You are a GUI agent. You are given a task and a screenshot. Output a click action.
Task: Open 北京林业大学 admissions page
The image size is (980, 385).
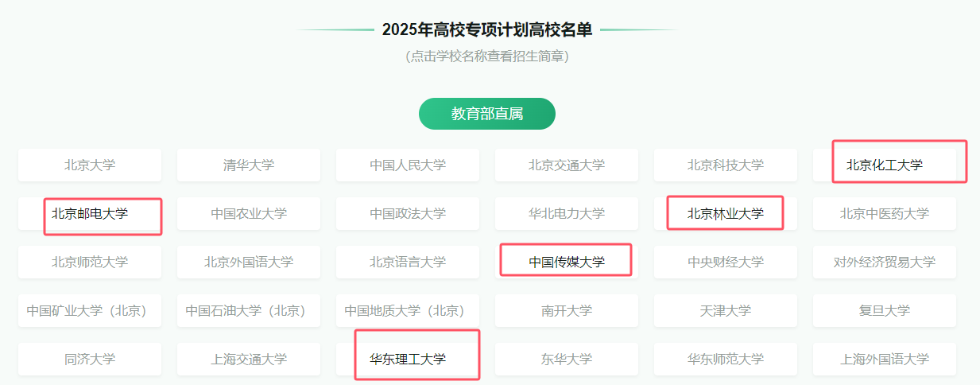[726, 213]
